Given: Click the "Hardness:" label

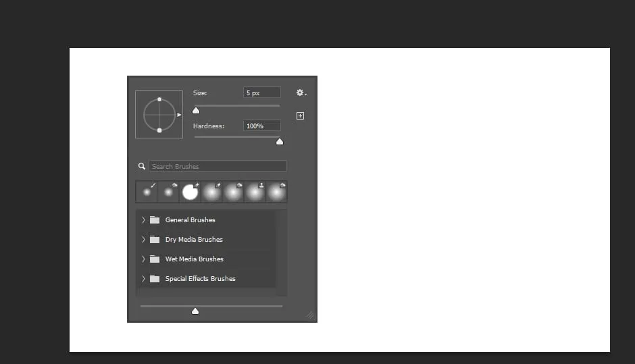Looking at the screenshot, I should [x=209, y=126].
